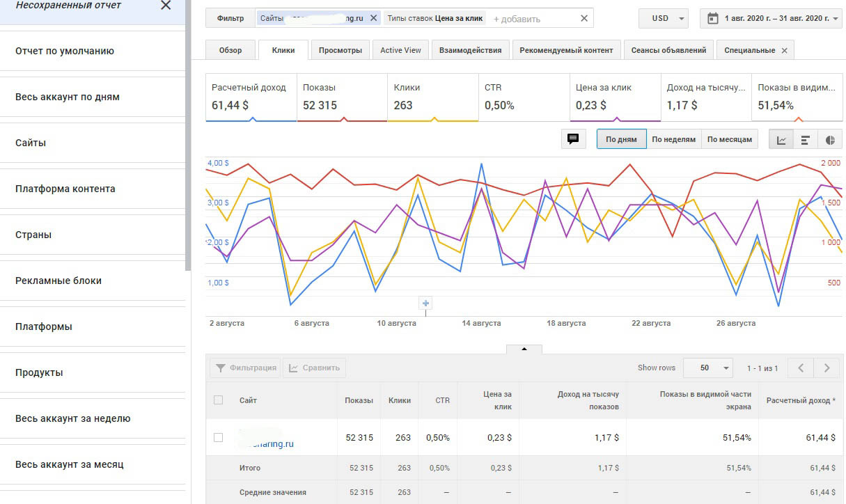
Task: Open the Active View tab
Action: pos(400,50)
